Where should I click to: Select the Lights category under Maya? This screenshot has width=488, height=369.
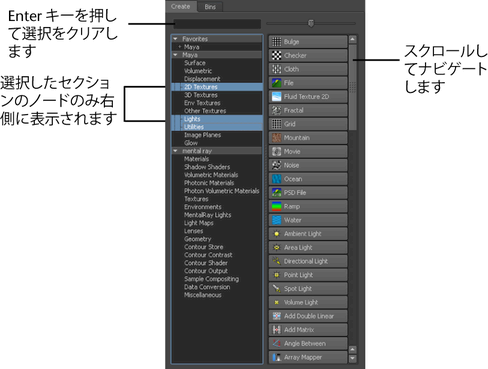pos(217,119)
